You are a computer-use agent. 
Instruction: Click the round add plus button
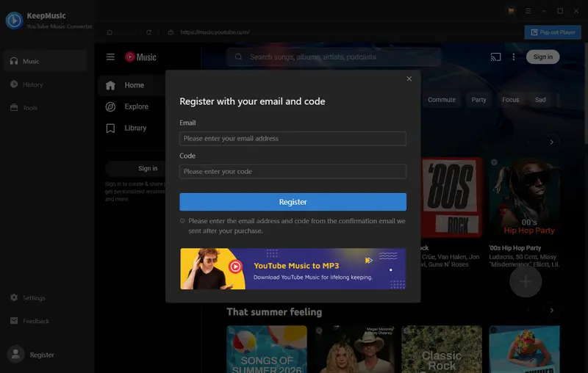pos(526,281)
